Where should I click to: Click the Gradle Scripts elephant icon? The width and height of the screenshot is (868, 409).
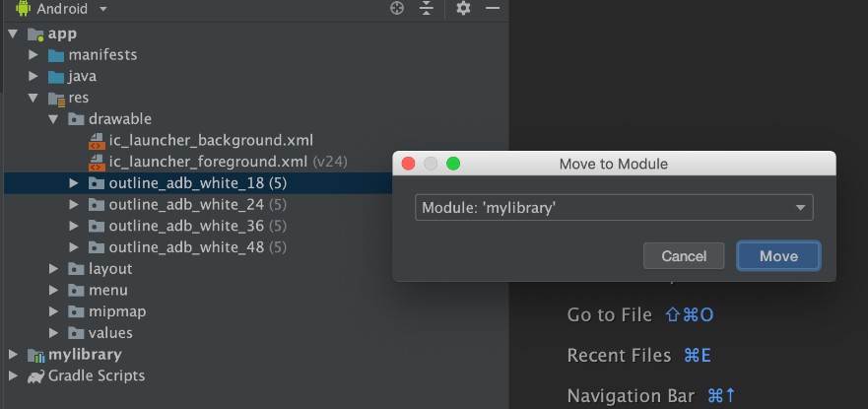coord(36,375)
